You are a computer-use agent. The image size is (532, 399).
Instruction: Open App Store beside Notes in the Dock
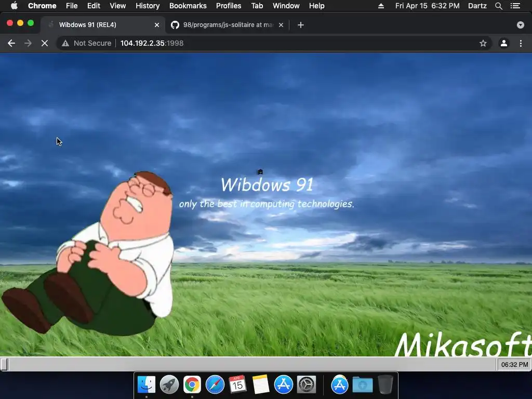pos(283,384)
